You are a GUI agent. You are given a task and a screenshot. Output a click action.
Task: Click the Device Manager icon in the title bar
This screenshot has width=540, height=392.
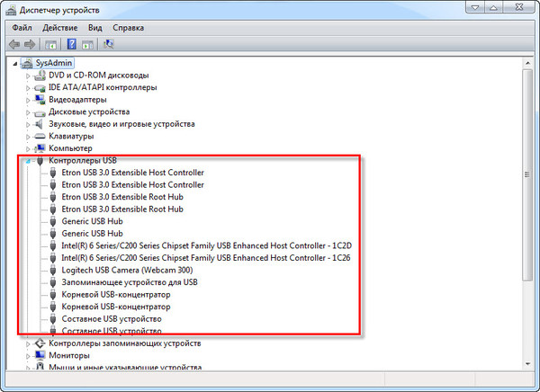[10, 10]
